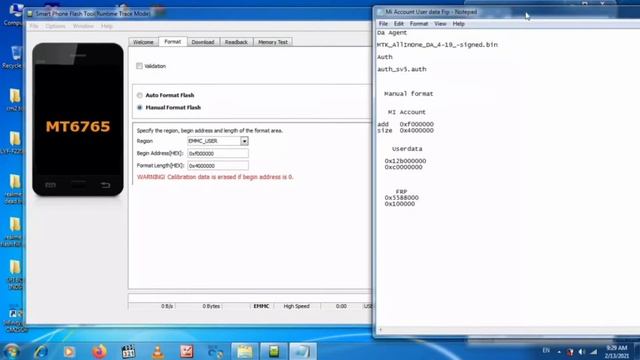Image resolution: width=640 pixels, height=360 pixels.
Task: Open Media Player Classic taskbar icon
Action: coord(128,351)
